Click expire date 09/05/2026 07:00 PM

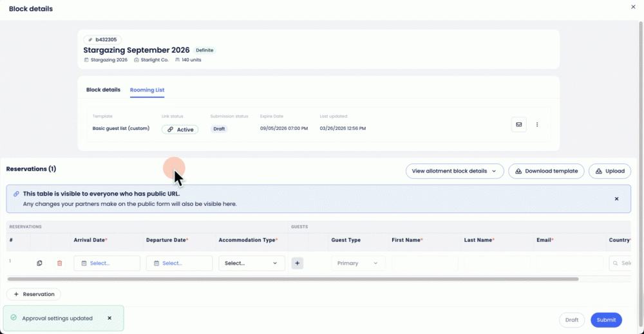pos(284,129)
